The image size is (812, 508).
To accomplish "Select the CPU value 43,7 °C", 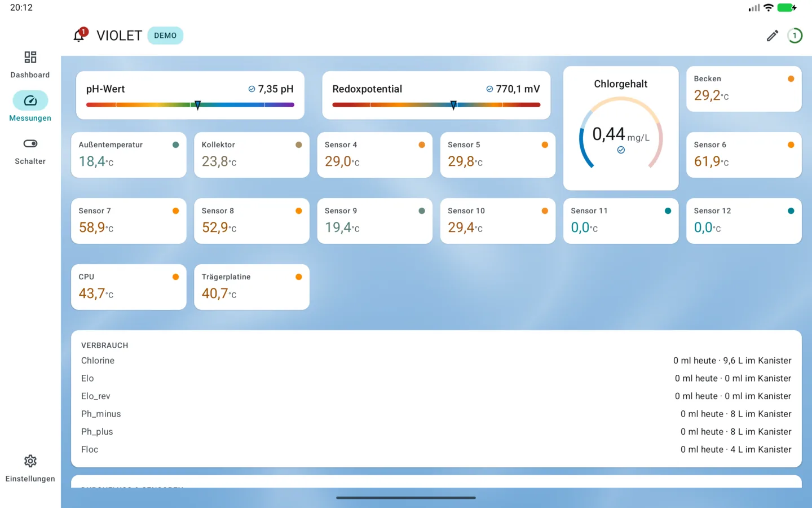I will pos(96,294).
